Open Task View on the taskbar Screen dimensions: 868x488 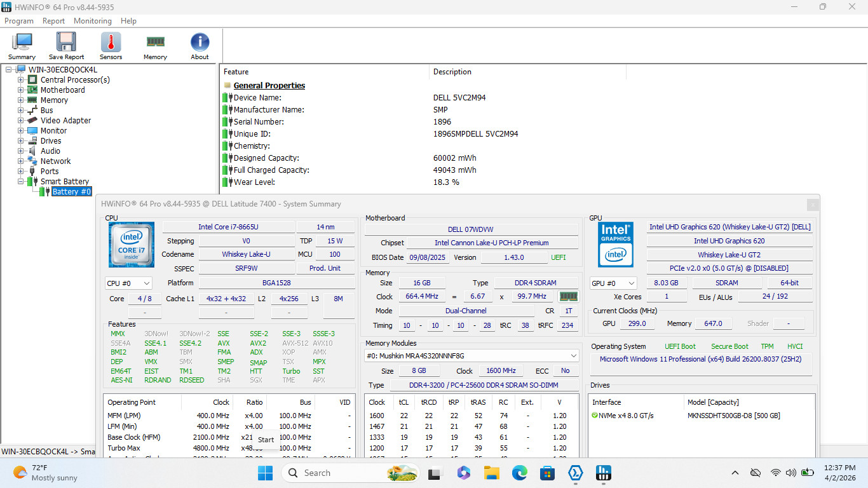click(x=435, y=473)
